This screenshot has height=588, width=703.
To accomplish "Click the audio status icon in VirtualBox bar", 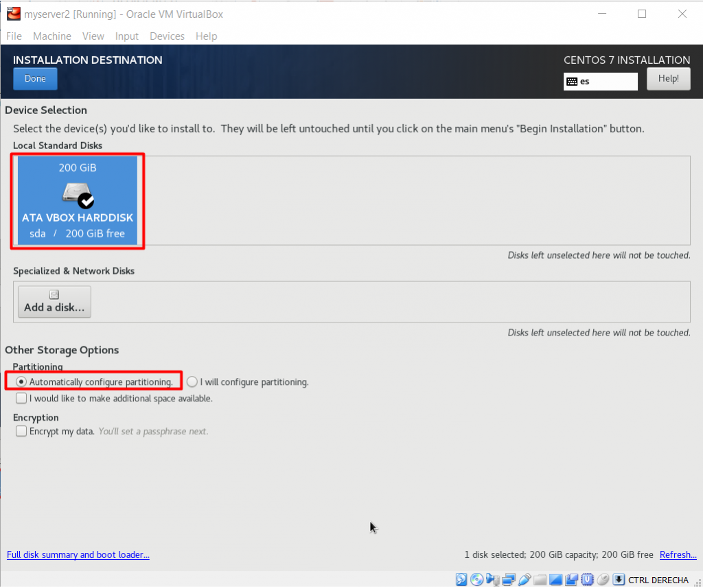I will [493, 580].
